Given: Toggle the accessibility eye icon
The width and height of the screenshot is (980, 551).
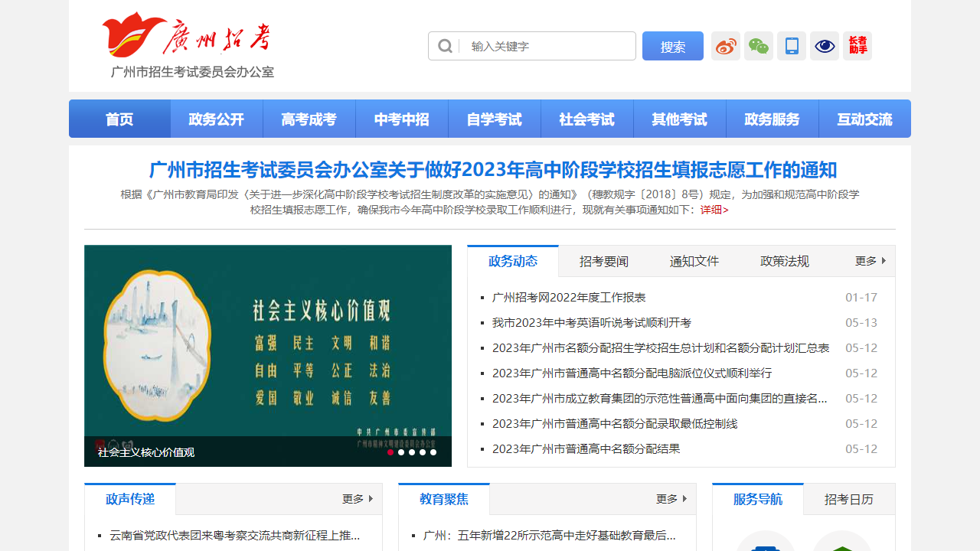Looking at the screenshot, I should point(825,46).
